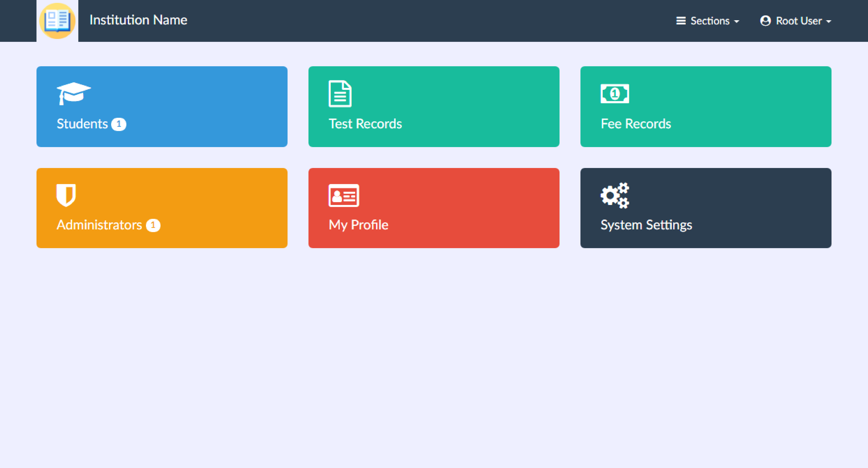Go to Test Records label
Image resolution: width=868 pixels, height=468 pixels.
click(365, 124)
